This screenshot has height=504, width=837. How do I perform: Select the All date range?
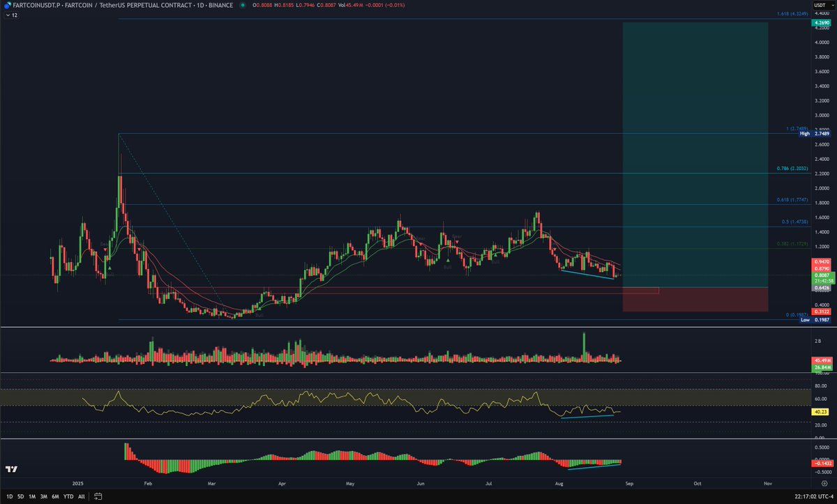82,496
